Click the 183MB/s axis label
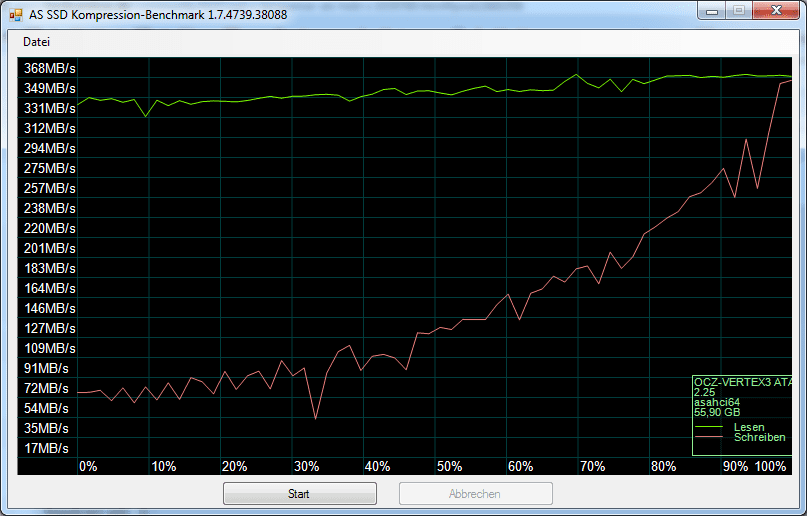The height and width of the screenshot is (516, 807). pos(49,268)
